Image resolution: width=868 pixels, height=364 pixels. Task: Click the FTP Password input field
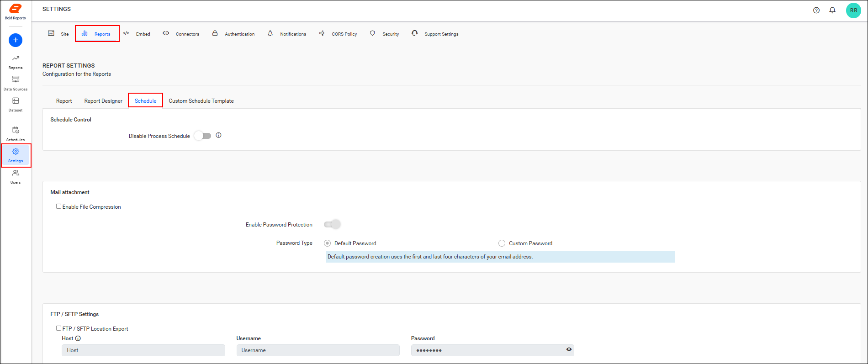point(492,350)
